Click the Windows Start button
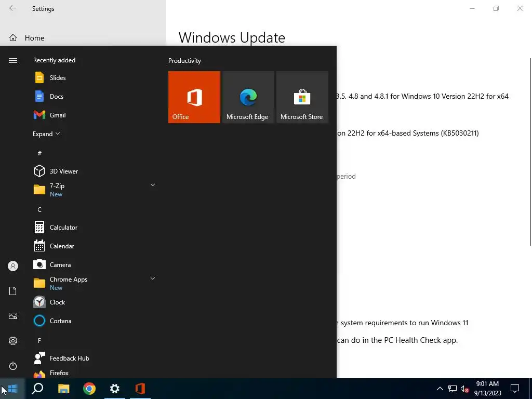This screenshot has width=532, height=399. pos(12,389)
